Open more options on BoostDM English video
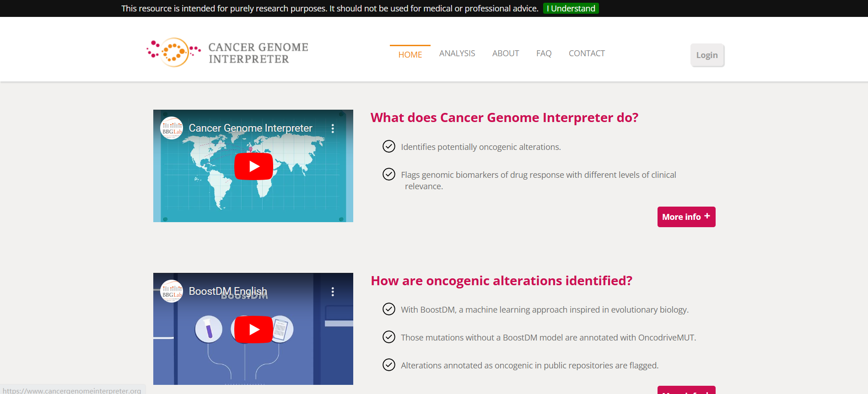 (333, 292)
